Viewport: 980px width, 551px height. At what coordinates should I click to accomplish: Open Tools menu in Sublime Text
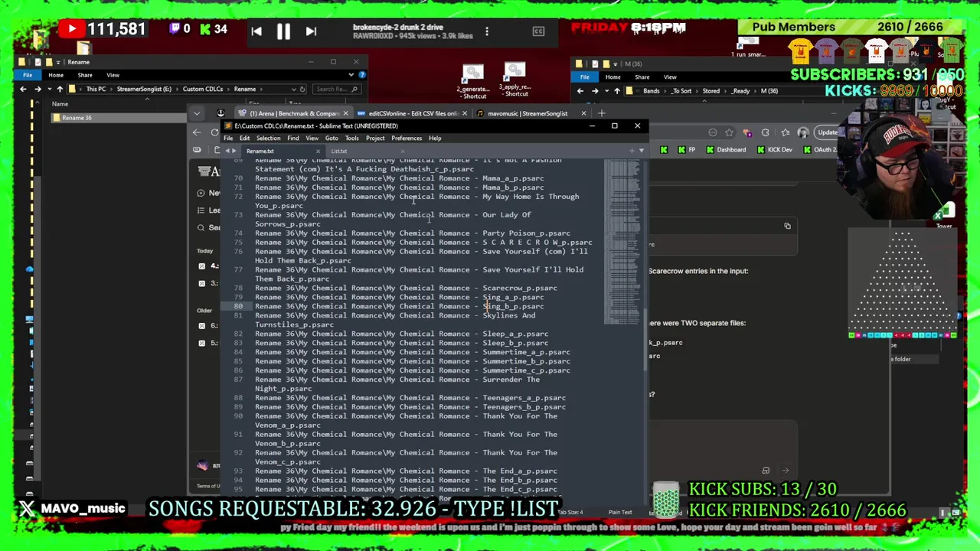[351, 139]
